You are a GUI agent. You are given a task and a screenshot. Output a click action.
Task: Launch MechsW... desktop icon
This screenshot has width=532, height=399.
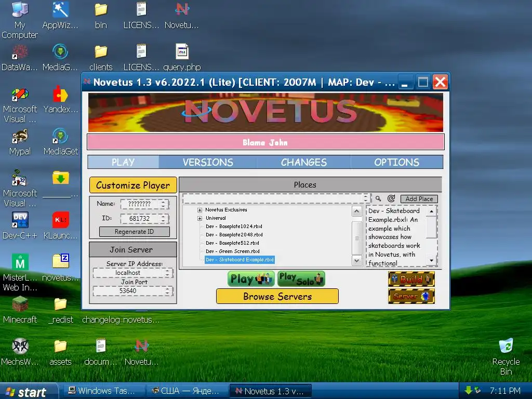[x=20, y=352]
